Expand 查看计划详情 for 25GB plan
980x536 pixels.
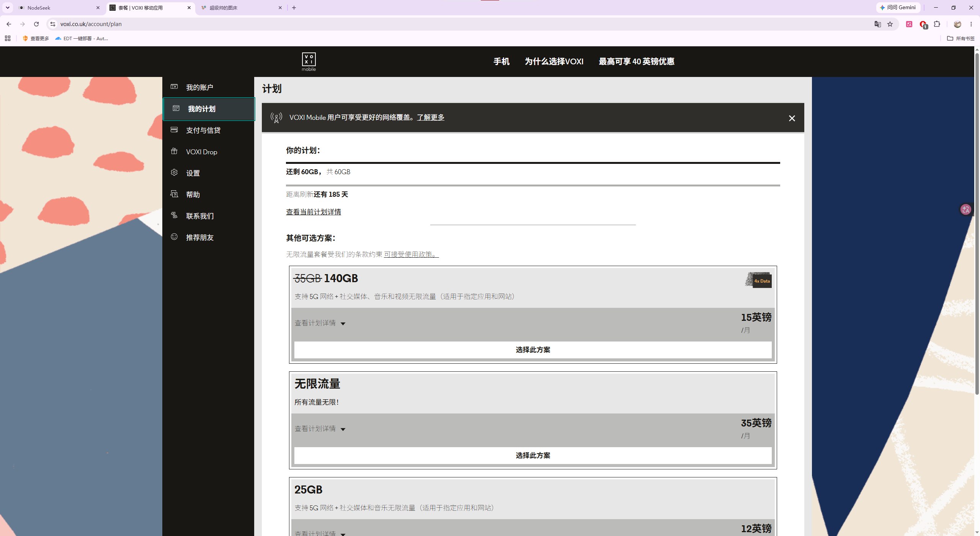click(x=320, y=533)
